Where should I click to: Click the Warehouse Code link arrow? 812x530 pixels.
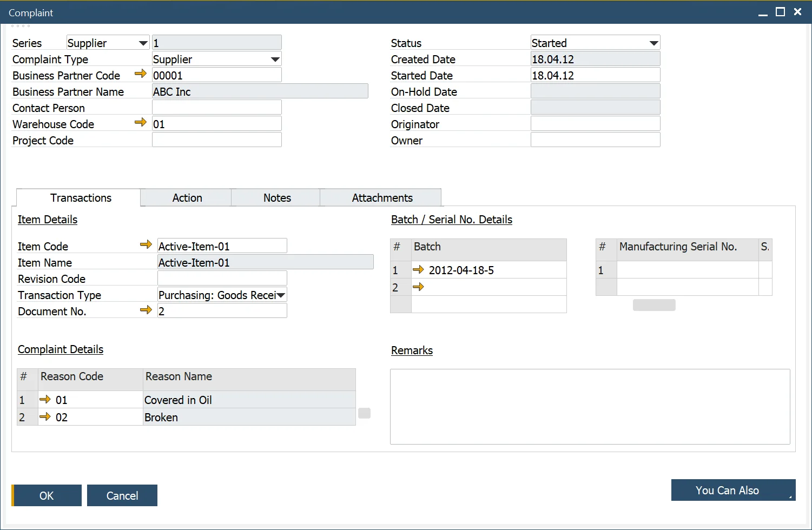(x=141, y=123)
